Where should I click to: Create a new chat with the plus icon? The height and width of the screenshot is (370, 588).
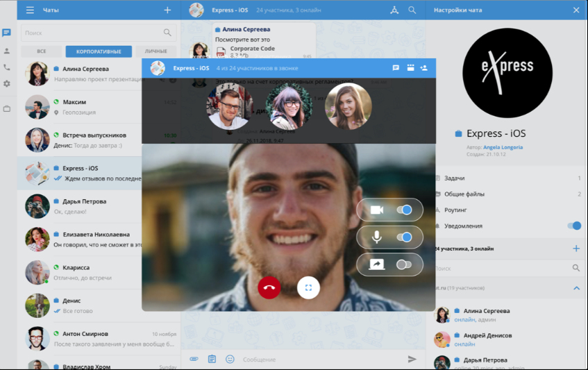click(x=167, y=10)
